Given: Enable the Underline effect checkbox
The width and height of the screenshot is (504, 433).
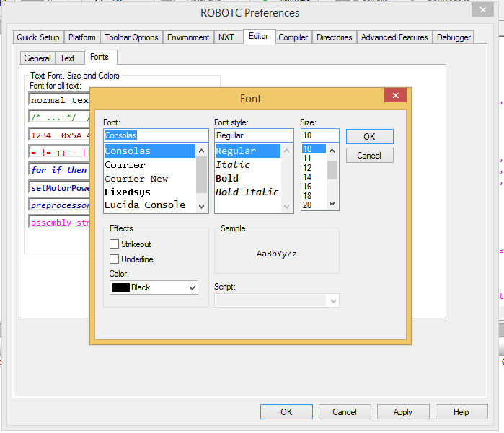Looking at the screenshot, I should (x=114, y=259).
